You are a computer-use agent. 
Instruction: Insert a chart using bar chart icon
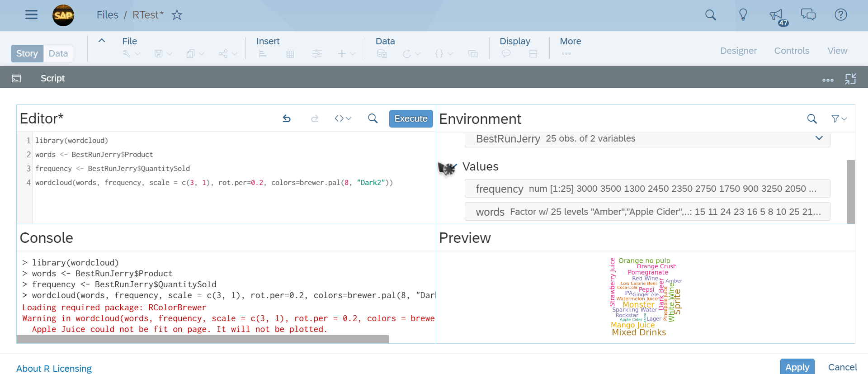(x=263, y=54)
